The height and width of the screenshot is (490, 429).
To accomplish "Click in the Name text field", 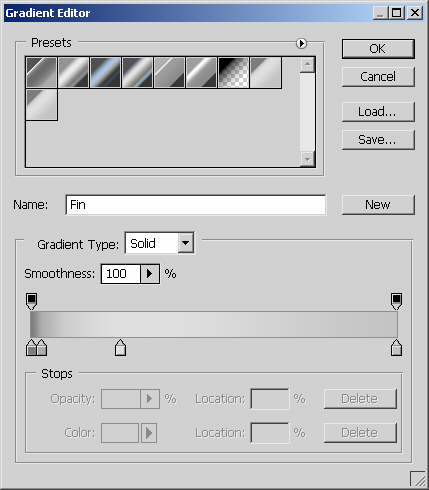I will click(x=195, y=205).
